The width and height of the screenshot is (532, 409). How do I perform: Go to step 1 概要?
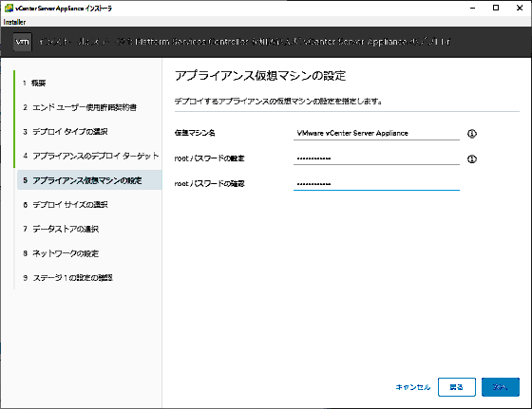click(x=34, y=83)
